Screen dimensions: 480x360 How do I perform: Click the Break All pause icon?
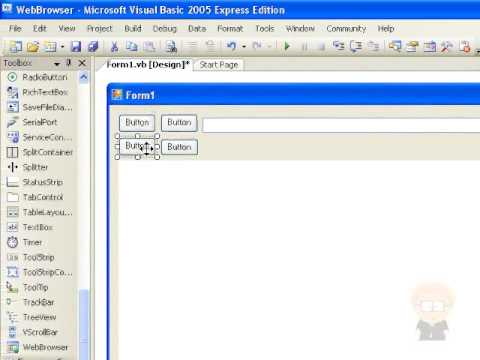coord(304,46)
